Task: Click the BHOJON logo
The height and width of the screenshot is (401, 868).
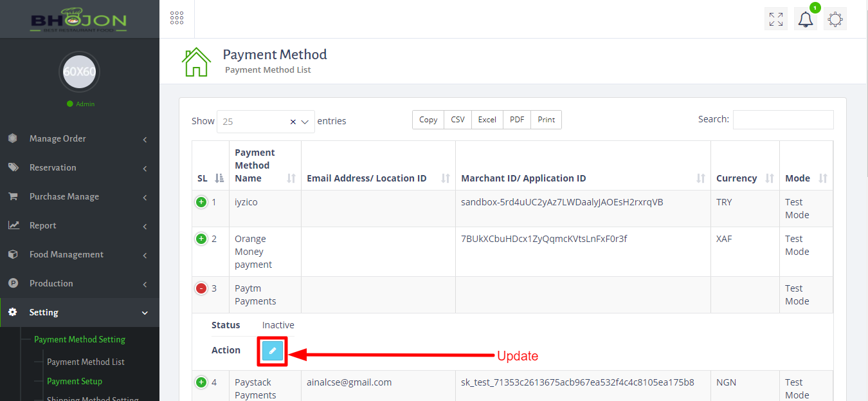Action: [79, 19]
